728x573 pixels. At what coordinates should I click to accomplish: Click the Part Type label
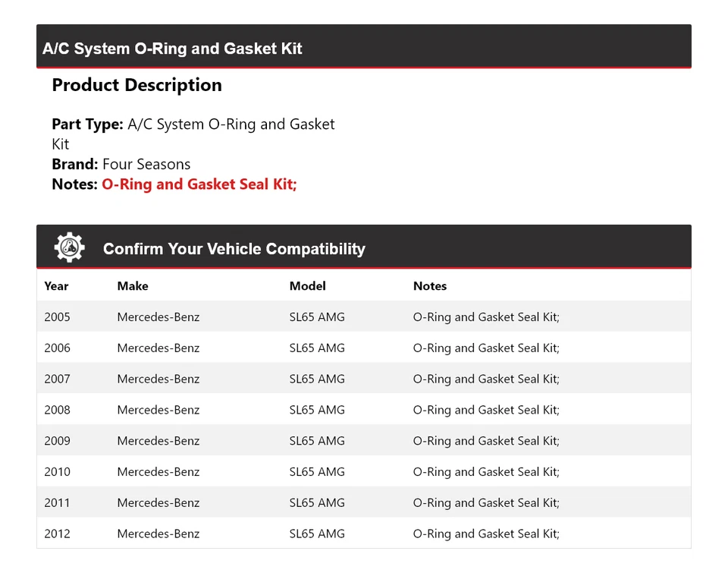[87, 124]
